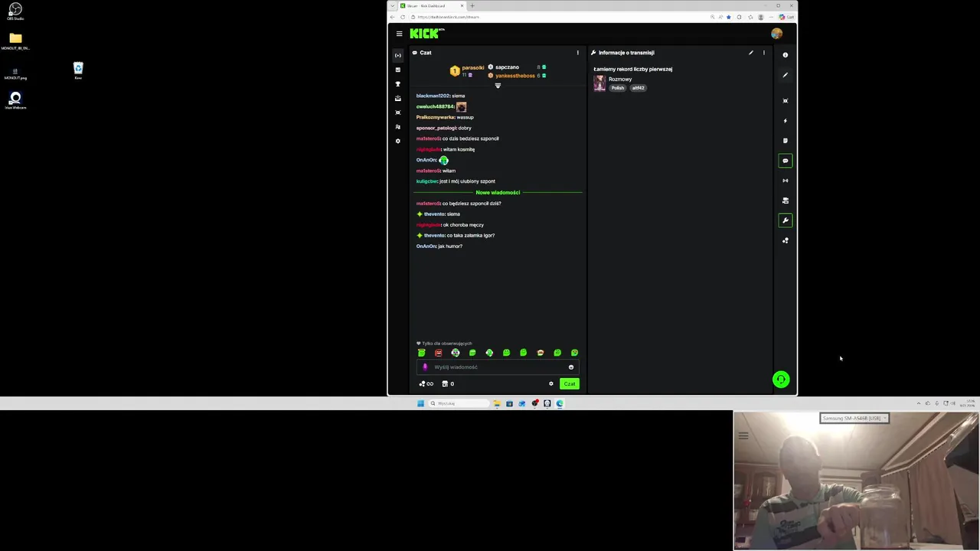This screenshot has height=551, width=980.
Task: Click the sapczano leaderboard name
Action: click(x=507, y=67)
